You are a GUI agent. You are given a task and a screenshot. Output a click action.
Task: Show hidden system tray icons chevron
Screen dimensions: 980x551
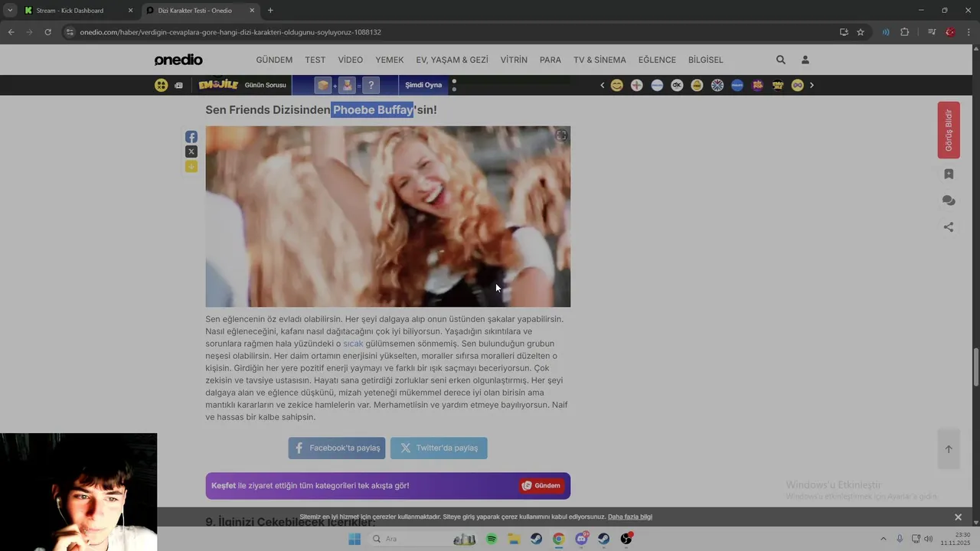coord(884,539)
